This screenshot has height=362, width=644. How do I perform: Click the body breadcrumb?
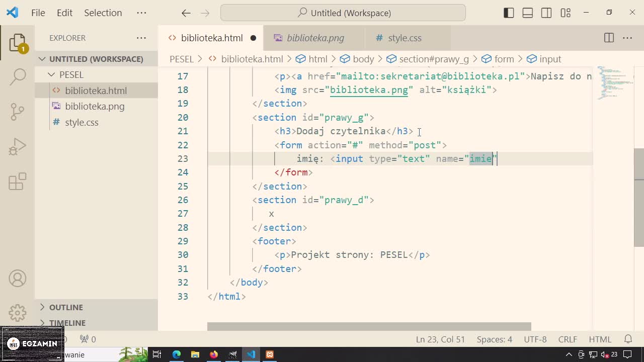click(x=357, y=59)
